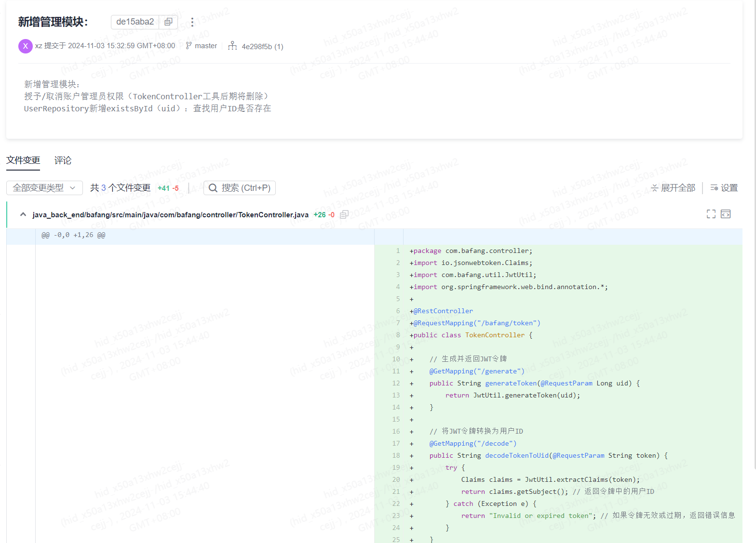Click the try { line

[455, 468]
